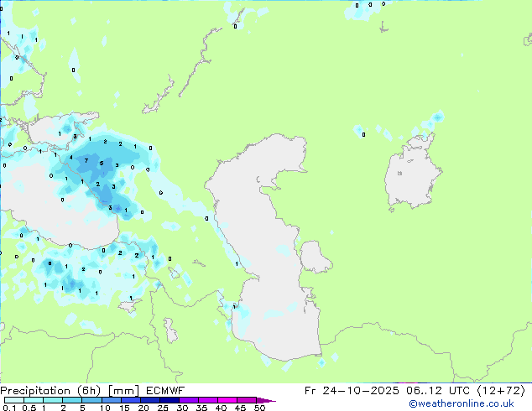This screenshot has width=532, height=411.
Task: Pick the 5–10 mm legend color box
Action: tap(91, 400)
